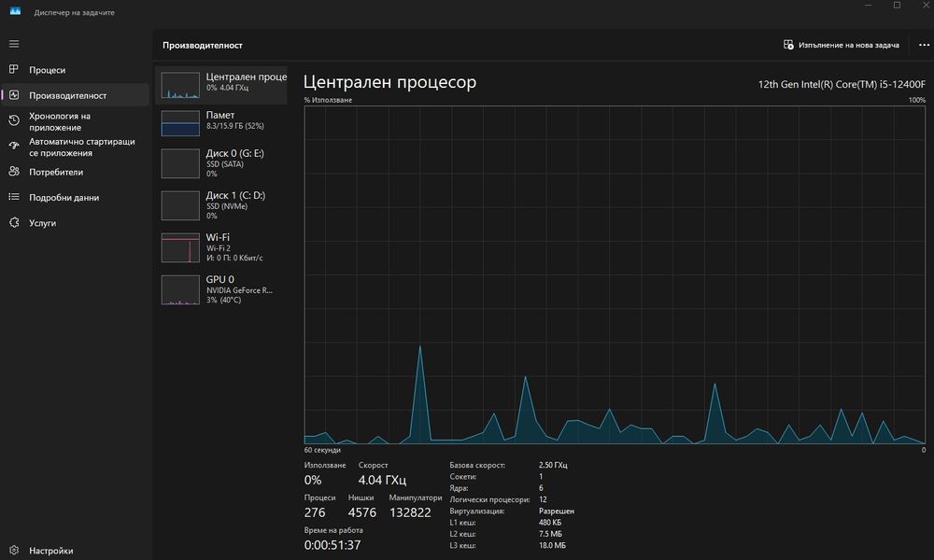
Task: Click the 132822 handles count
Action: pyautogui.click(x=410, y=512)
